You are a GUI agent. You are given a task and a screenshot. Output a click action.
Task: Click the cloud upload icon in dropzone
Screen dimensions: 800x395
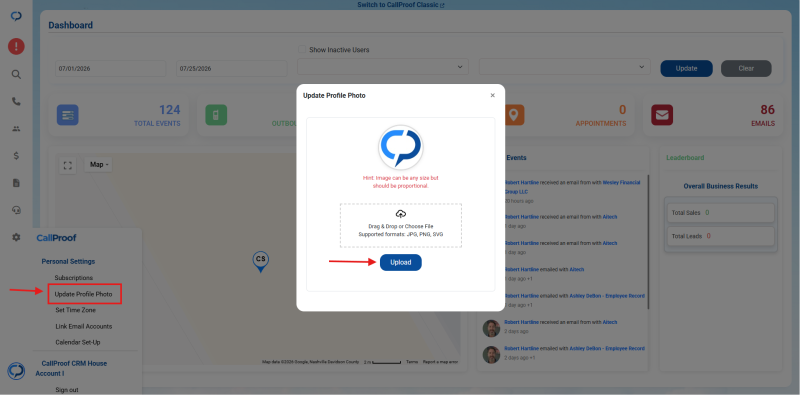[401, 213]
